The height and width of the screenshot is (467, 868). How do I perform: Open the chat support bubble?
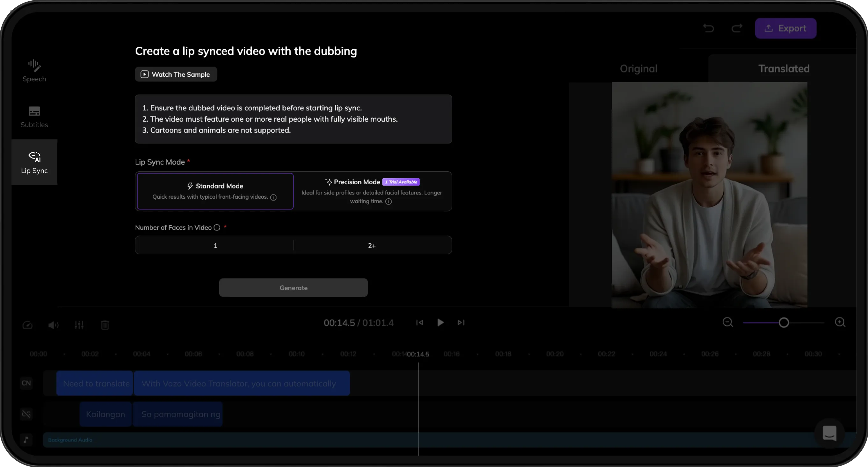(829, 433)
